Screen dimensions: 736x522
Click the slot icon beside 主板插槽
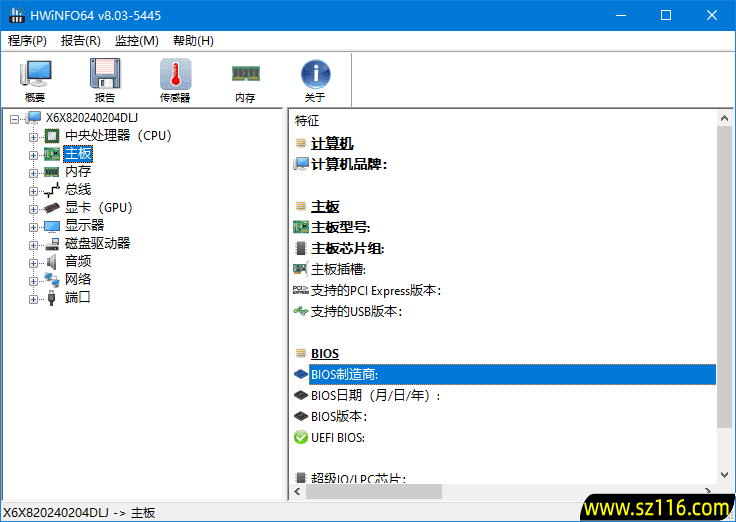pos(300,269)
